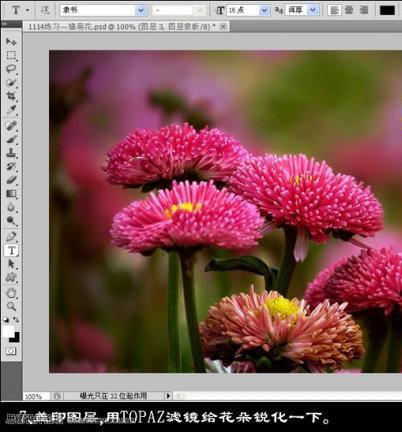The image size is (402, 432).
Task: Align text right
Action: point(364,10)
